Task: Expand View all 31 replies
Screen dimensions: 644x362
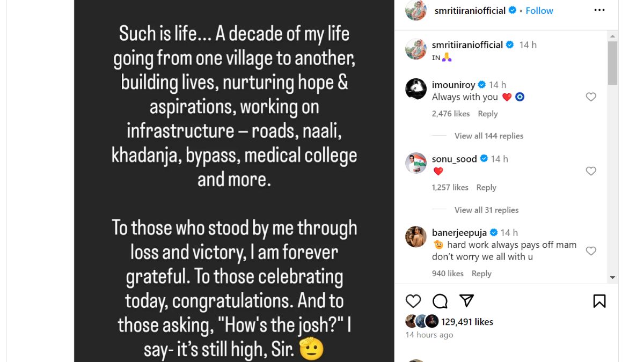Action: [x=486, y=210]
